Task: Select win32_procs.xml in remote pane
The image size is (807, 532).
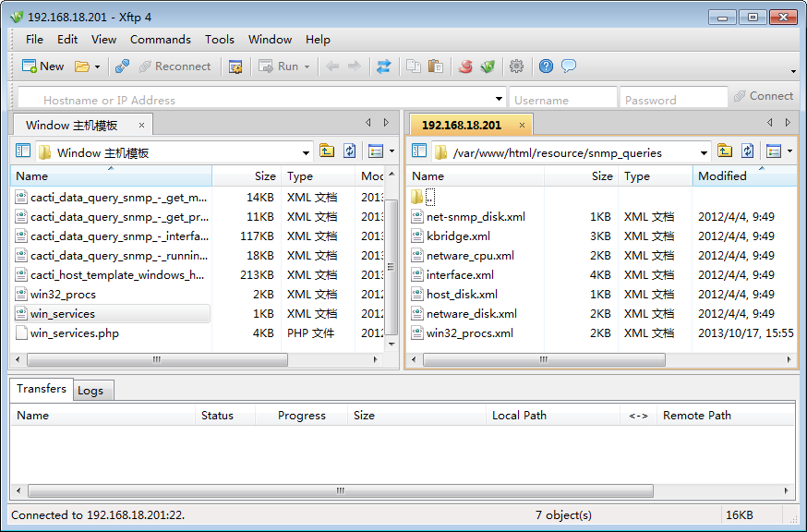Action: click(470, 333)
